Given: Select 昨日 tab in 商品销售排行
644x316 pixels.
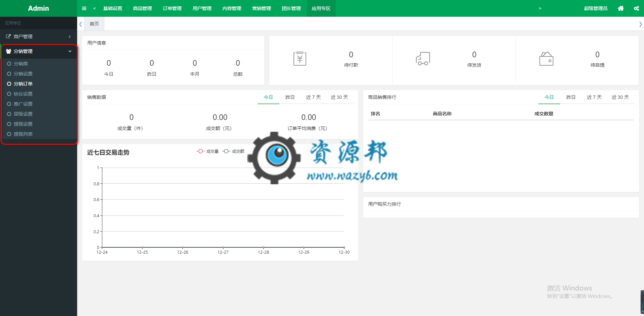Looking at the screenshot, I should [x=571, y=97].
